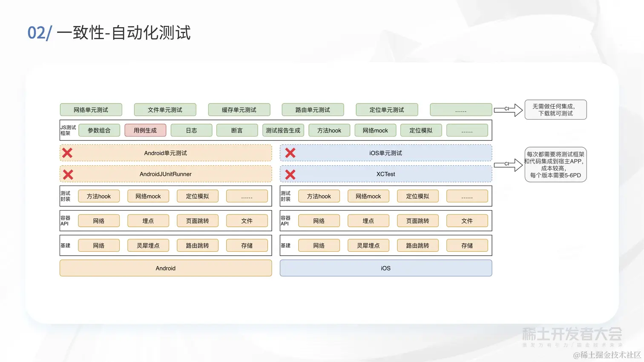The height and width of the screenshot is (362, 644).
Task: Click the JS测试框架 row label
Action: [68, 130]
